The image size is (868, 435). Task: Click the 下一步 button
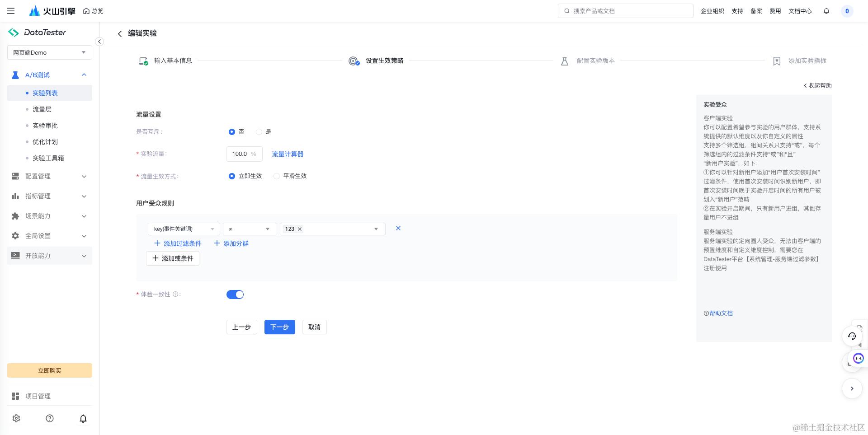(x=280, y=327)
